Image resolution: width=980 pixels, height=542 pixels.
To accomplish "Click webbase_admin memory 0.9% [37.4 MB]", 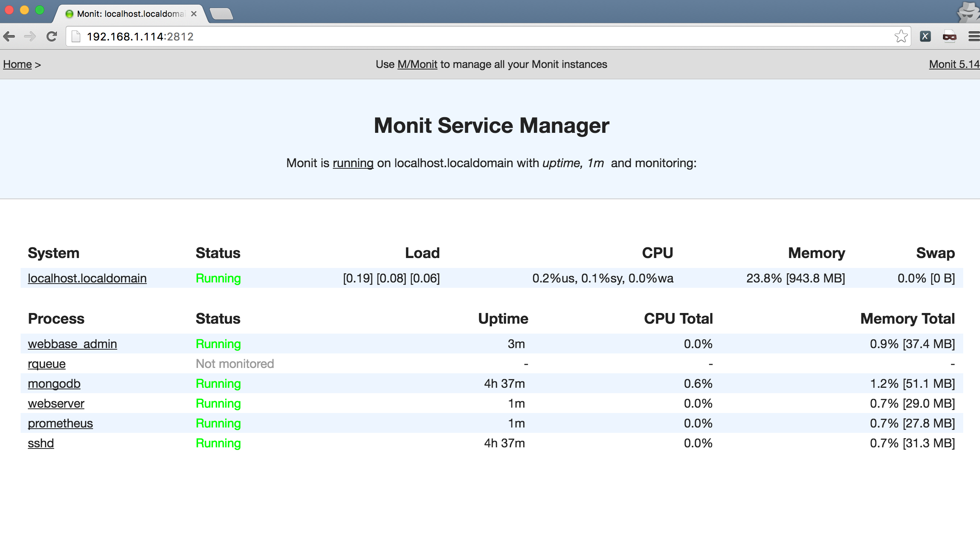I will point(912,344).
